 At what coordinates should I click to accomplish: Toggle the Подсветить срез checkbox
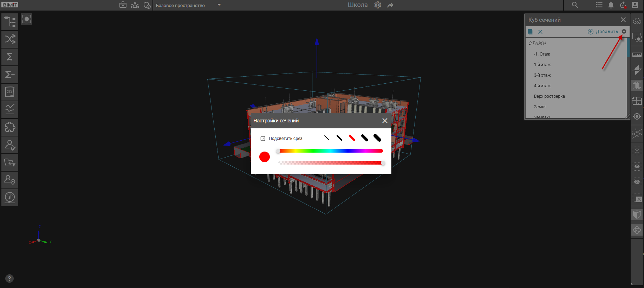click(263, 139)
